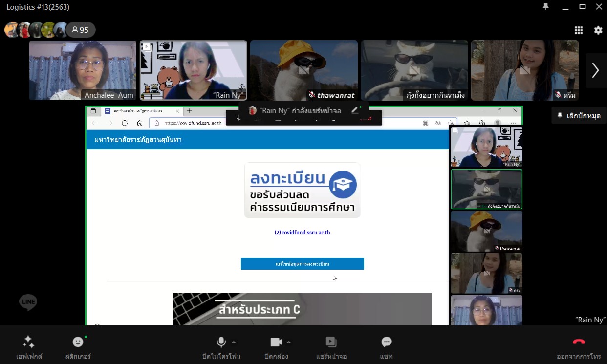Open the Stickers smiley icon
The width and height of the screenshot is (607, 364).
click(78, 342)
